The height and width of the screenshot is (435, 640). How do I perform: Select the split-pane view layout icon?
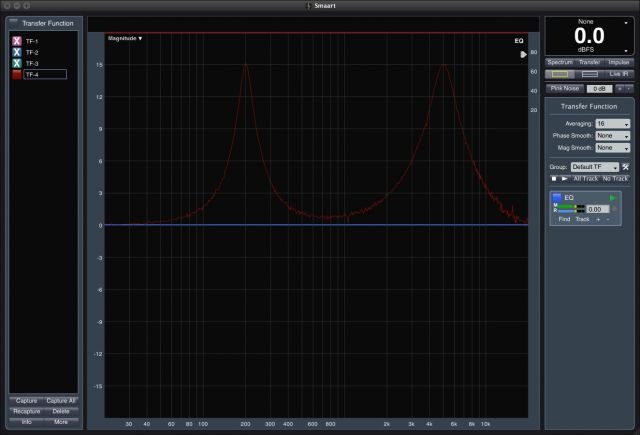coord(590,74)
